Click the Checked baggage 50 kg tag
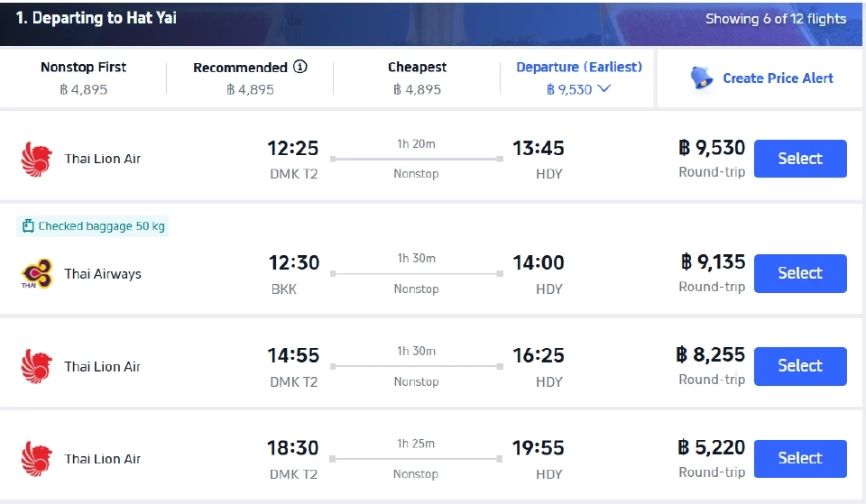This screenshot has width=866, height=504. pos(93,226)
